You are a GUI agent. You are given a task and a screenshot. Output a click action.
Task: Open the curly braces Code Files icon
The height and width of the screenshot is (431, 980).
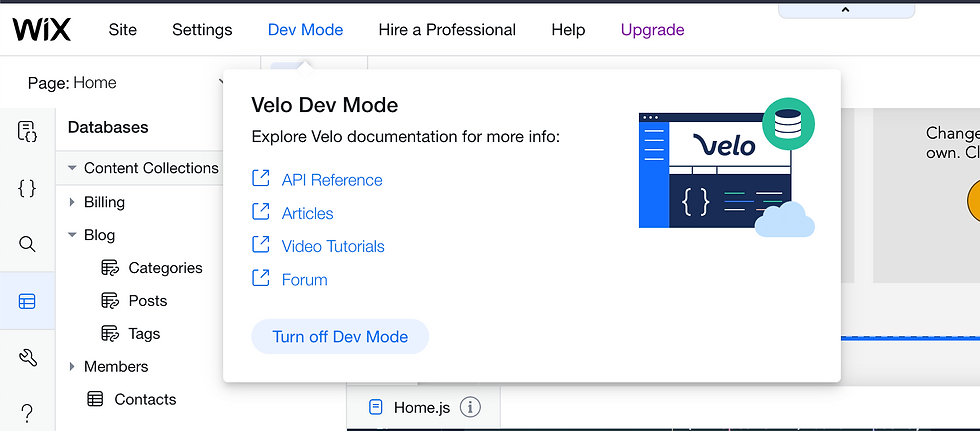27,187
